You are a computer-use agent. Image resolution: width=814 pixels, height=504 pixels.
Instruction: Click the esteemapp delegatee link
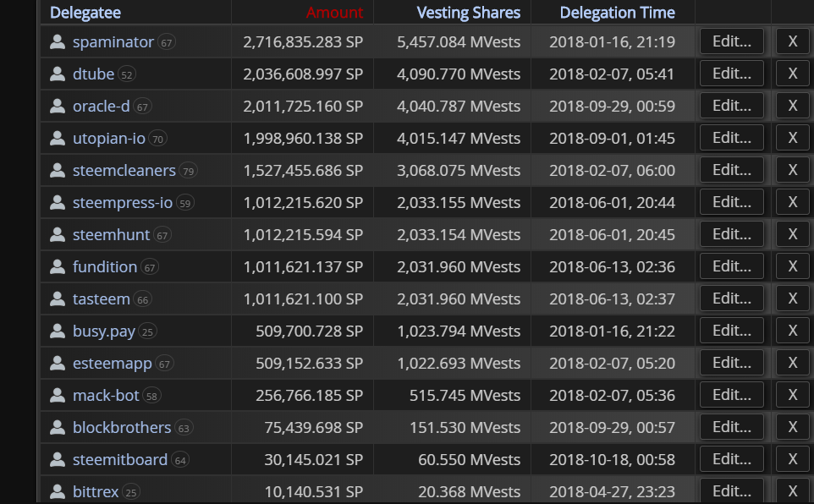click(113, 363)
